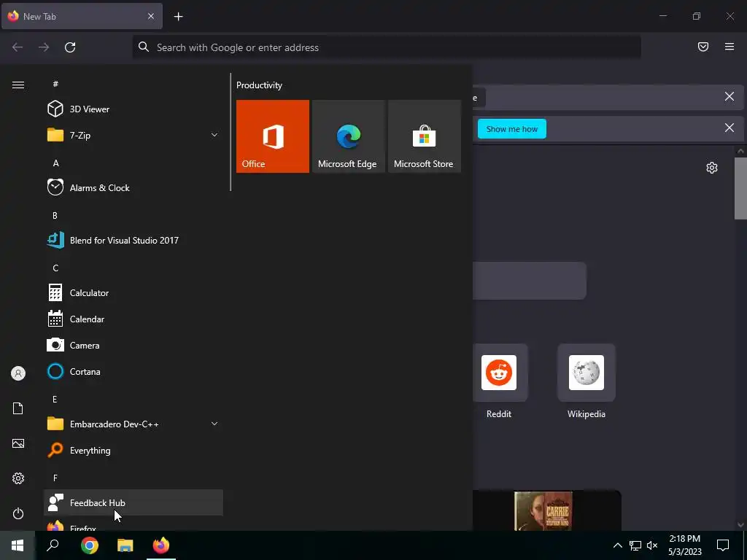Show hidden system tray icons

pos(617,545)
